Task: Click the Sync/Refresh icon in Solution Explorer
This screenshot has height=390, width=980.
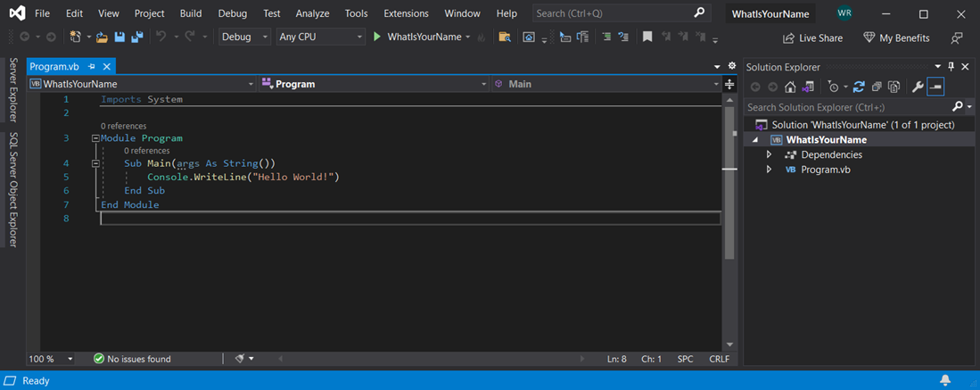Action: click(859, 87)
